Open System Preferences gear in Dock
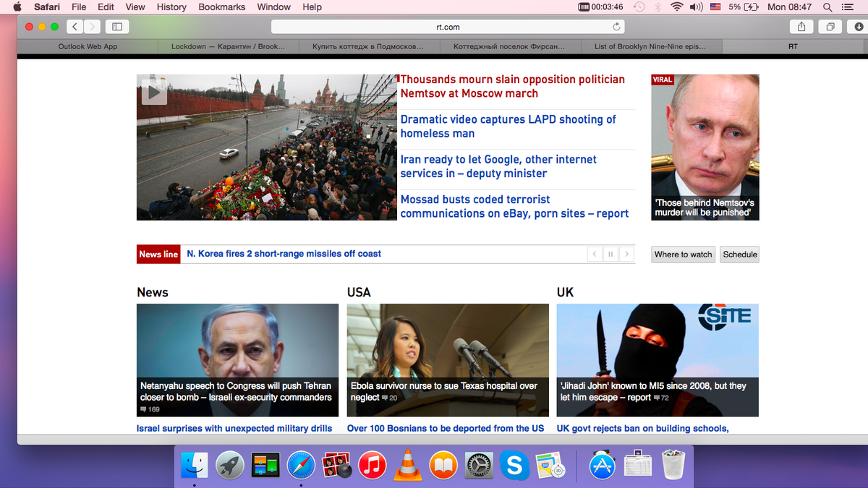The height and width of the screenshot is (488, 868). [479, 466]
